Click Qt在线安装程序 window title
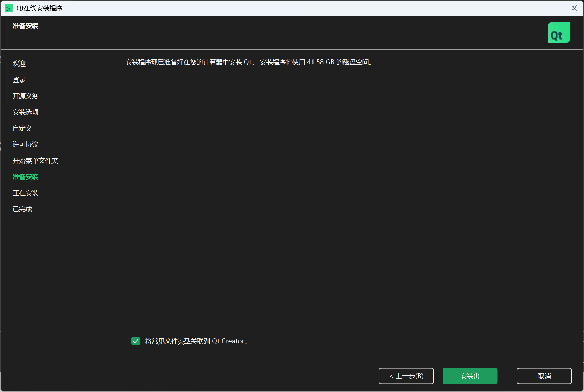584x392 pixels. click(x=40, y=8)
